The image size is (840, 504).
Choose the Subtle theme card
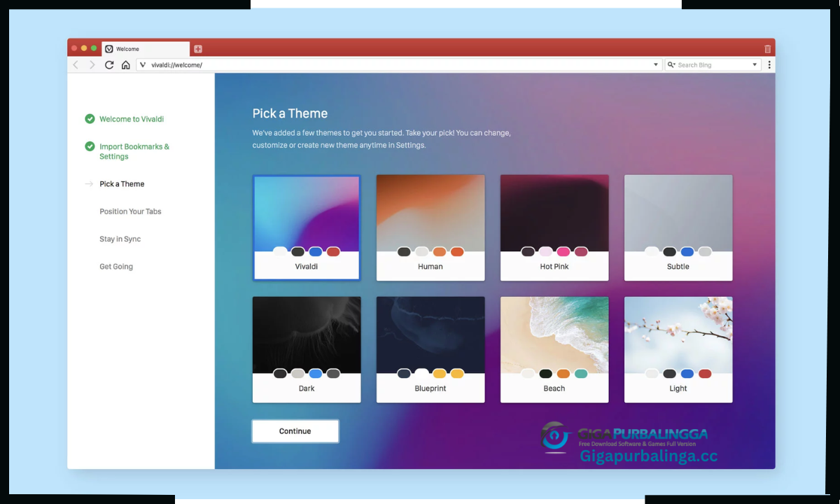(678, 227)
